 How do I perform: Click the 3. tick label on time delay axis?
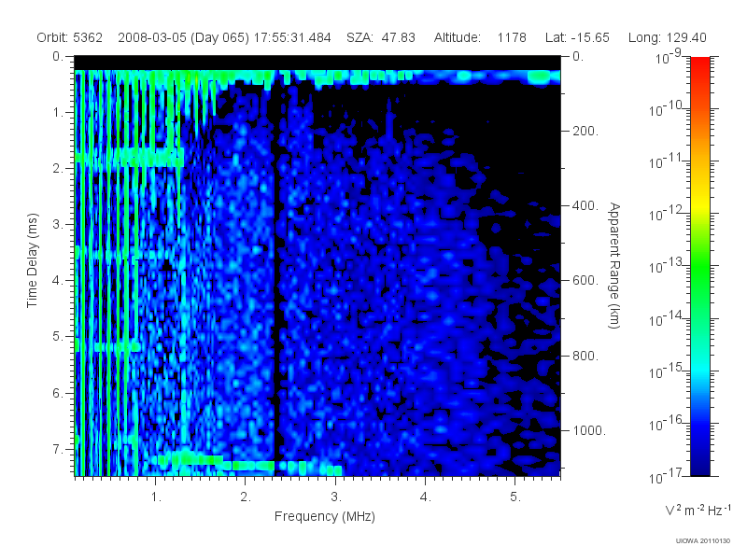[x=58, y=224]
